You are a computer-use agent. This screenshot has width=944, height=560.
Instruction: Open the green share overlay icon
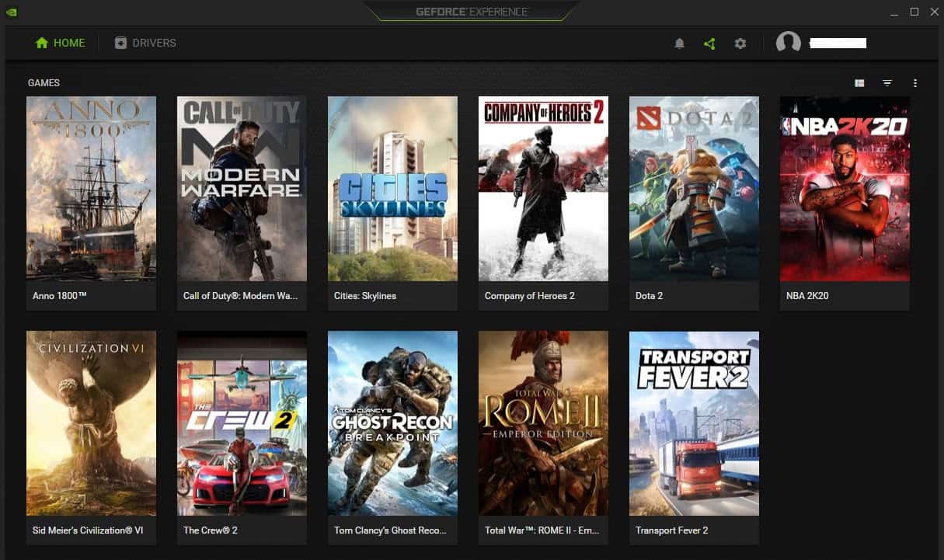709,43
